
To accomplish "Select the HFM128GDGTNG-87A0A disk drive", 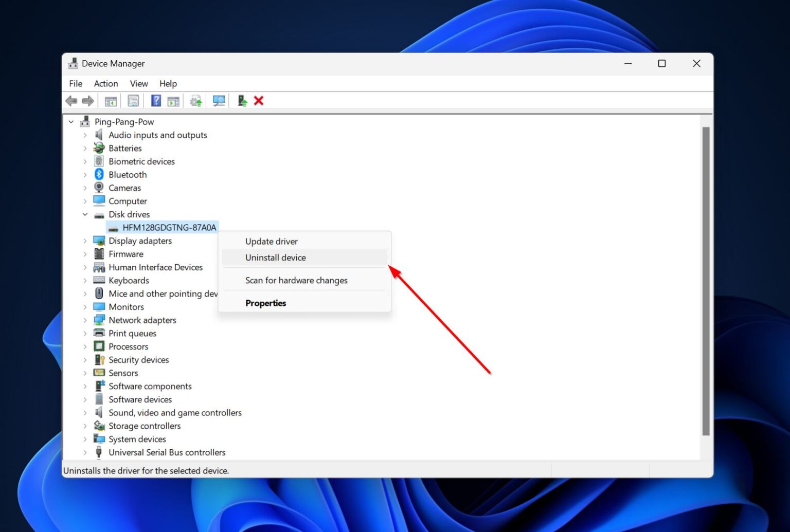I will point(168,227).
